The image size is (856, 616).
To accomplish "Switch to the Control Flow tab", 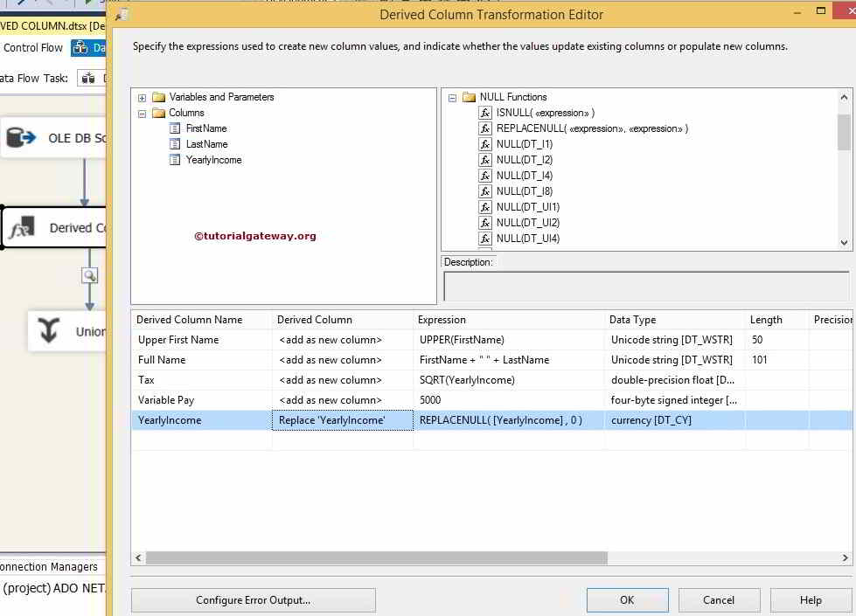I will (x=32, y=48).
